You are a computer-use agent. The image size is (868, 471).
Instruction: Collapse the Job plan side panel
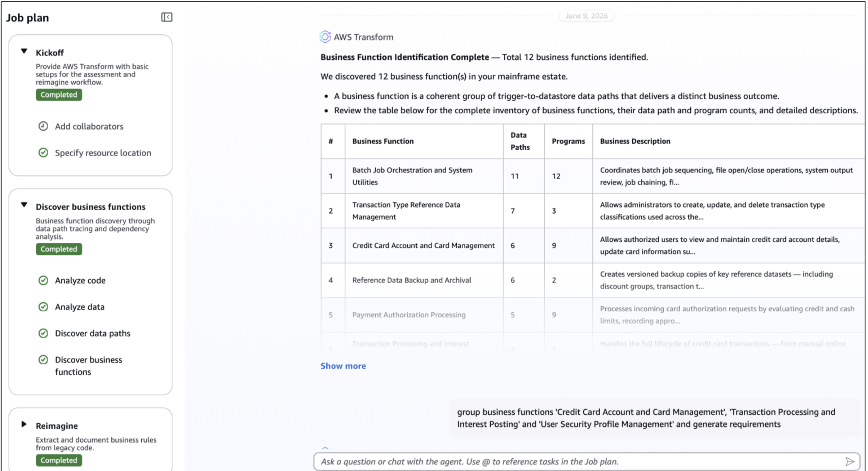[167, 17]
